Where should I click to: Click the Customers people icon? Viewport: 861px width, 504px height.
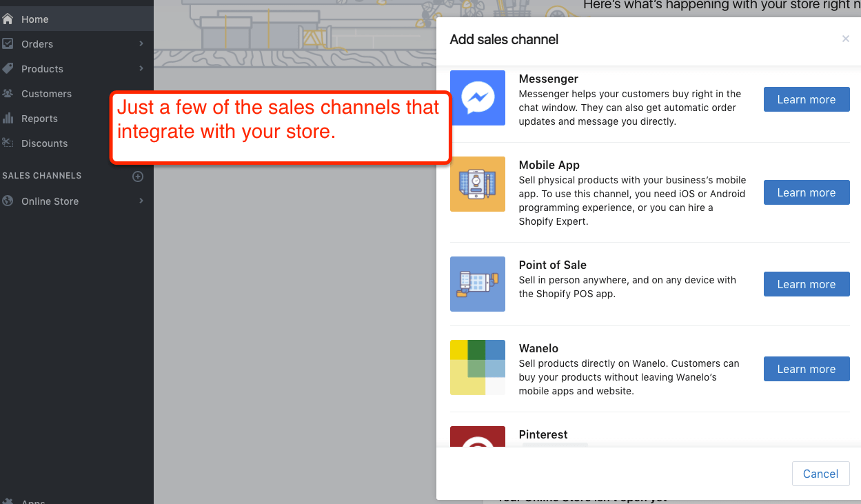pos(8,93)
